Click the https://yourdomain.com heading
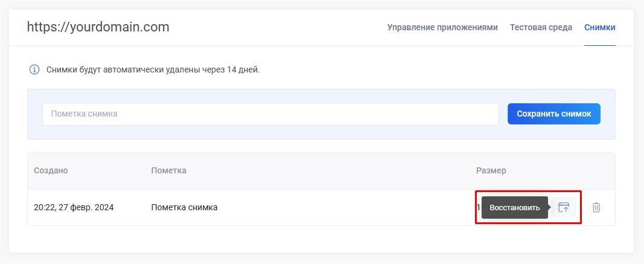Image resolution: width=644 pixels, height=264 pixels. [98, 27]
